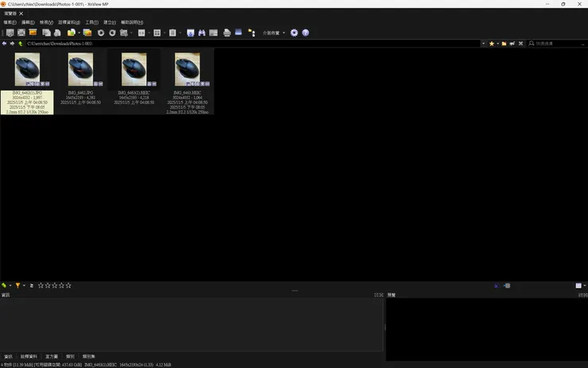Set rating to five stars
The height and width of the screenshot is (368, 588).
68,285
